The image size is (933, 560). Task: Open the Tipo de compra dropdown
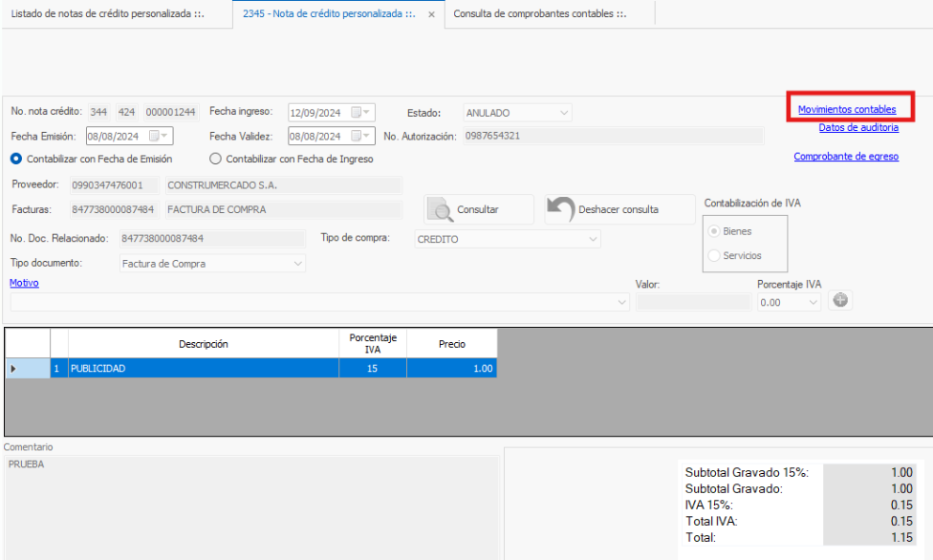[x=593, y=240]
